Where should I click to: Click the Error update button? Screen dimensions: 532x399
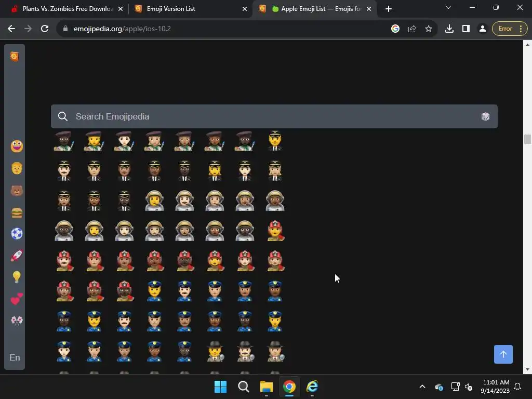(510, 29)
